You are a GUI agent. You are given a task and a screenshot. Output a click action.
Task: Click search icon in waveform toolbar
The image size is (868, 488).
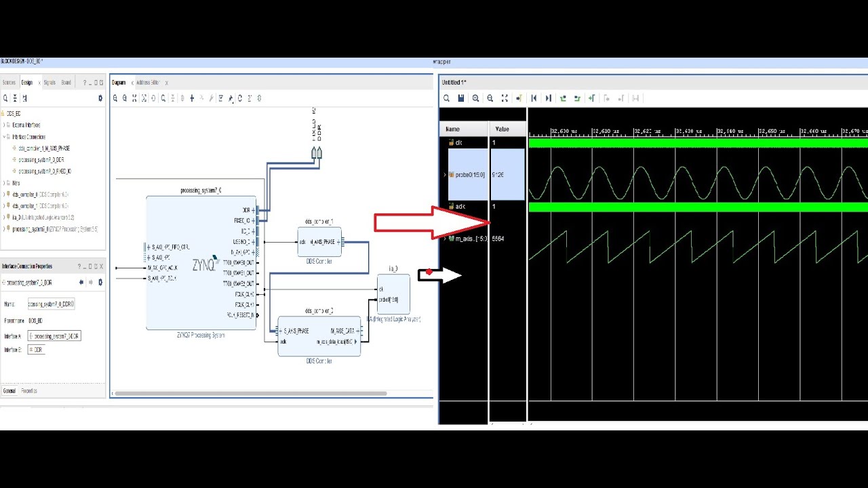[x=446, y=98]
